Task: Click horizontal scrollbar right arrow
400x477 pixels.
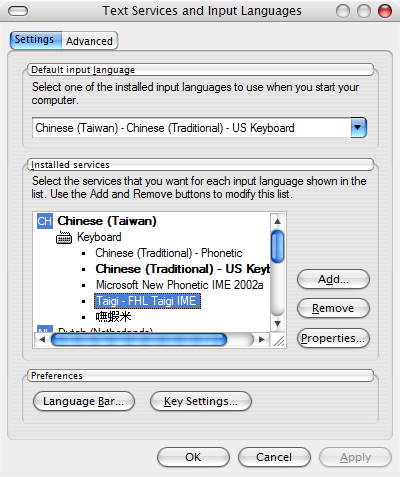Action: click(x=262, y=340)
